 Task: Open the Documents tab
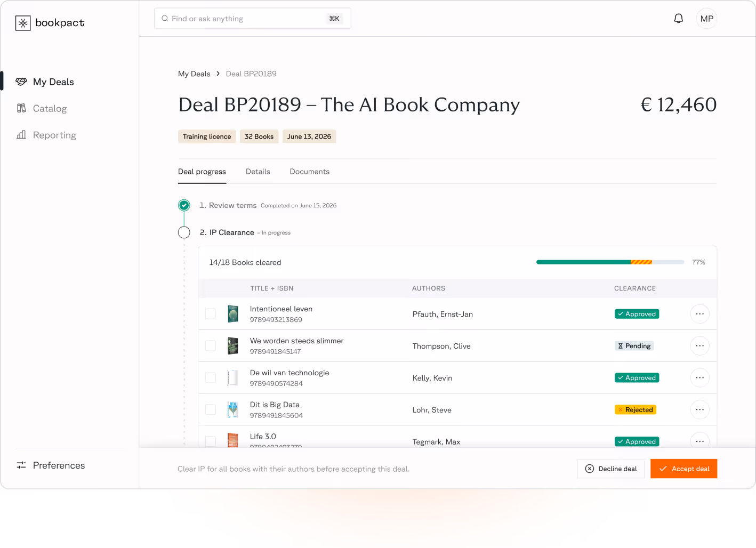(310, 172)
